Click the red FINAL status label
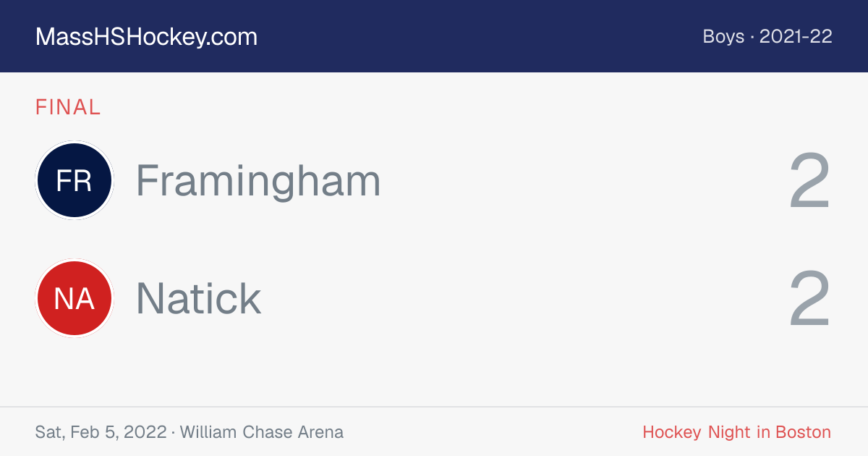 (x=68, y=107)
